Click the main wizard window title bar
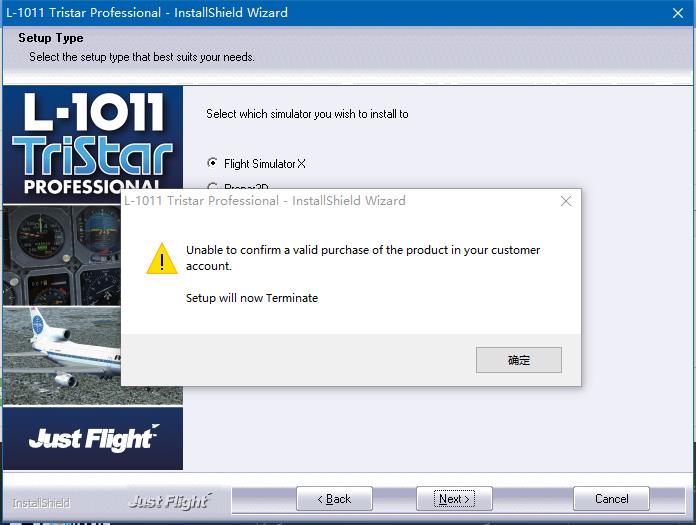 (x=300, y=13)
